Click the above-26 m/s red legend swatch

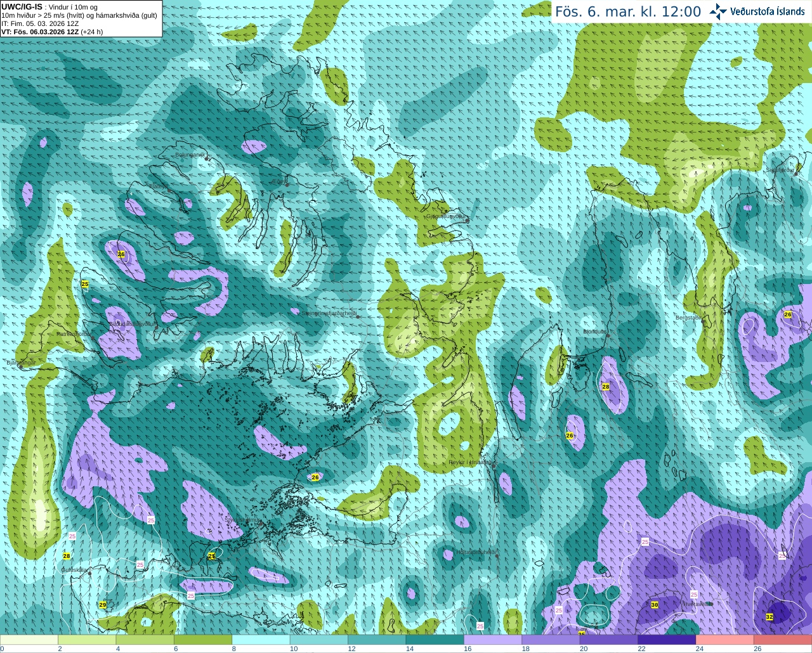coord(783,640)
